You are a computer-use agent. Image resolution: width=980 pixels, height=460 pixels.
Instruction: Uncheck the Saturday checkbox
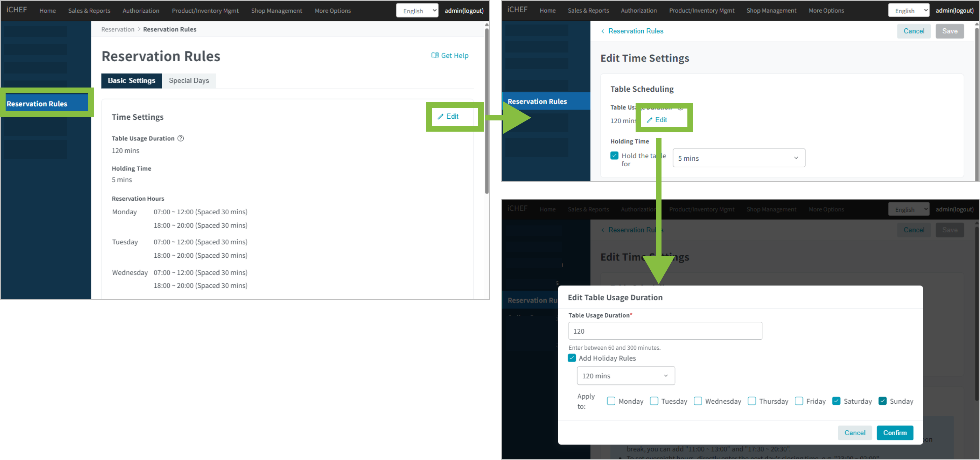[x=836, y=401]
